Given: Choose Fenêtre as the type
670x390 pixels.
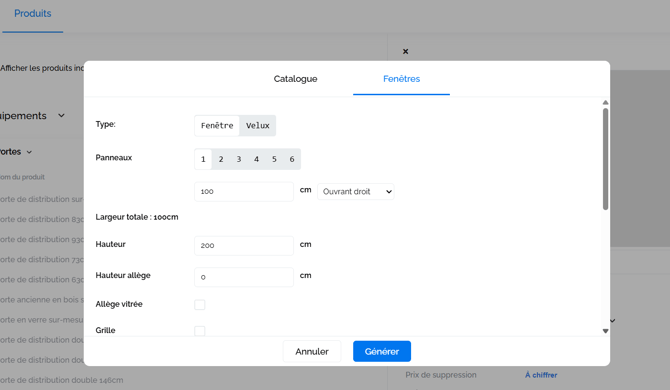Looking at the screenshot, I should 217,126.
